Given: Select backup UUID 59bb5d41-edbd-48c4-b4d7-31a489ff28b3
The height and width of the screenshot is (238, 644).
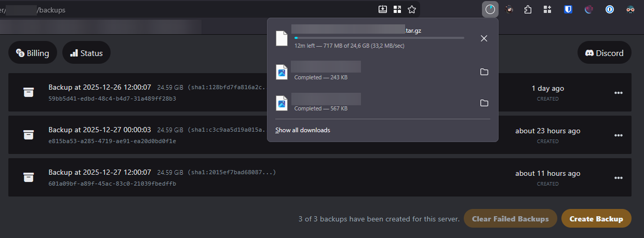Looking at the screenshot, I should click(x=112, y=99).
